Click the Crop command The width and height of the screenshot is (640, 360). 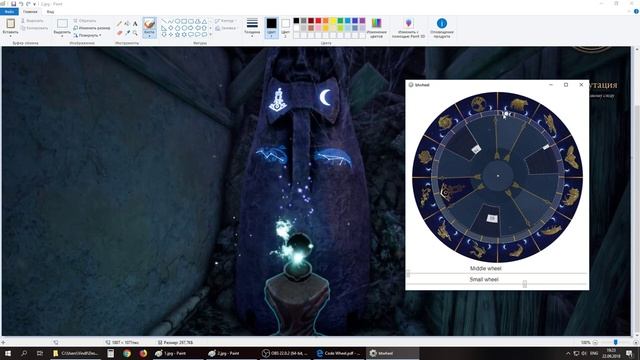tap(84, 20)
